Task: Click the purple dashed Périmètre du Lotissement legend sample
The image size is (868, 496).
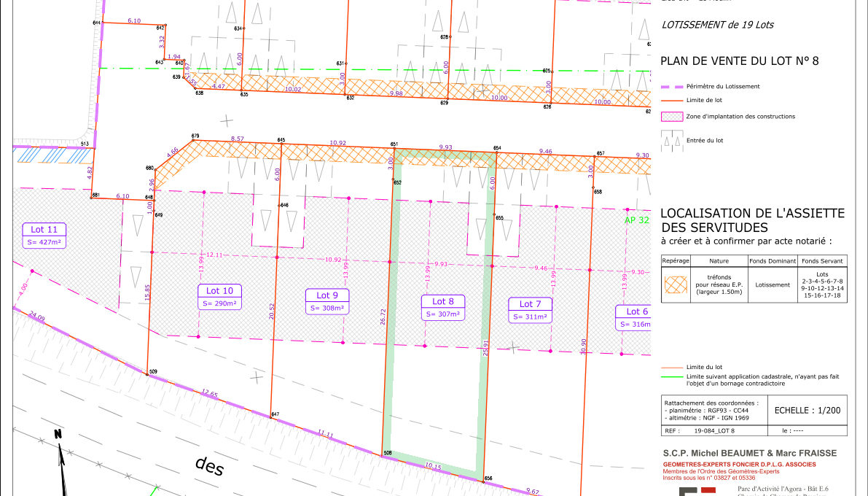Action: pyautogui.click(x=672, y=87)
